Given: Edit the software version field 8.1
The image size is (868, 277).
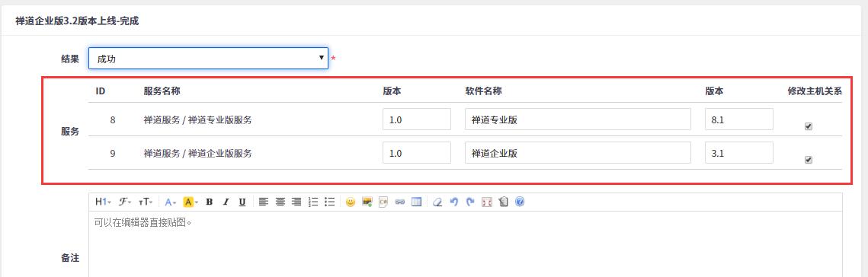Looking at the screenshot, I should (x=739, y=119).
